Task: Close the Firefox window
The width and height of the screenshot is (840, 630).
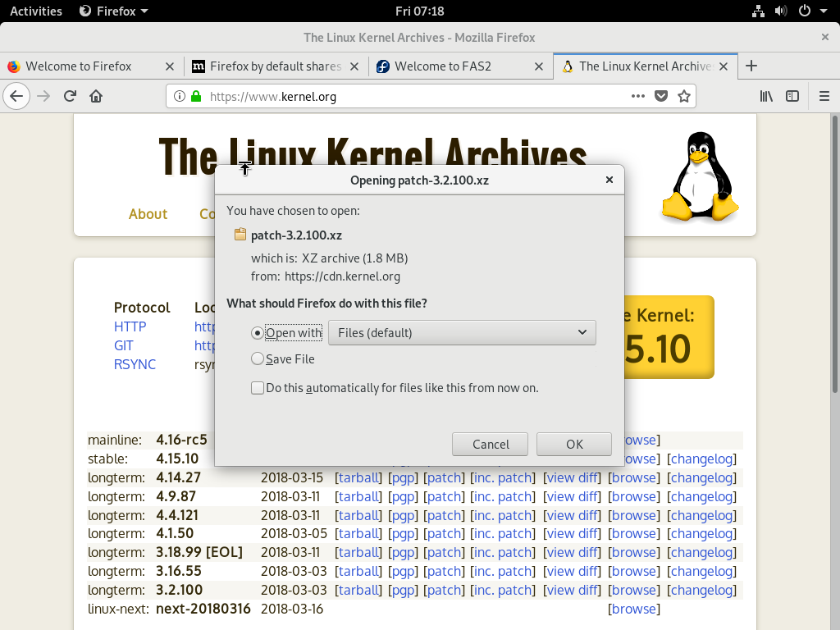Action: point(825,37)
